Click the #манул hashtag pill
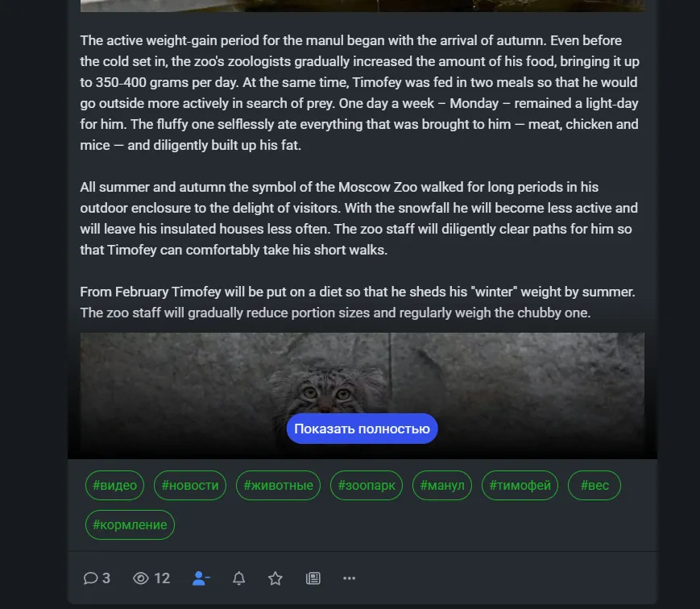Image resolution: width=700 pixels, height=609 pixels. pos(442,485)
